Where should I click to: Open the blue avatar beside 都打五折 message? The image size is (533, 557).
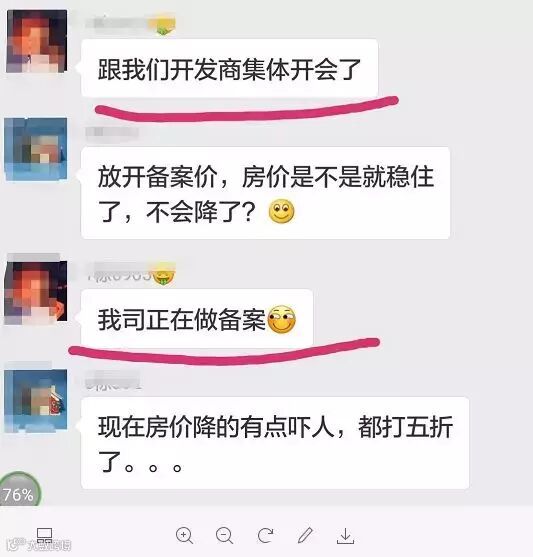pos(36,401)
